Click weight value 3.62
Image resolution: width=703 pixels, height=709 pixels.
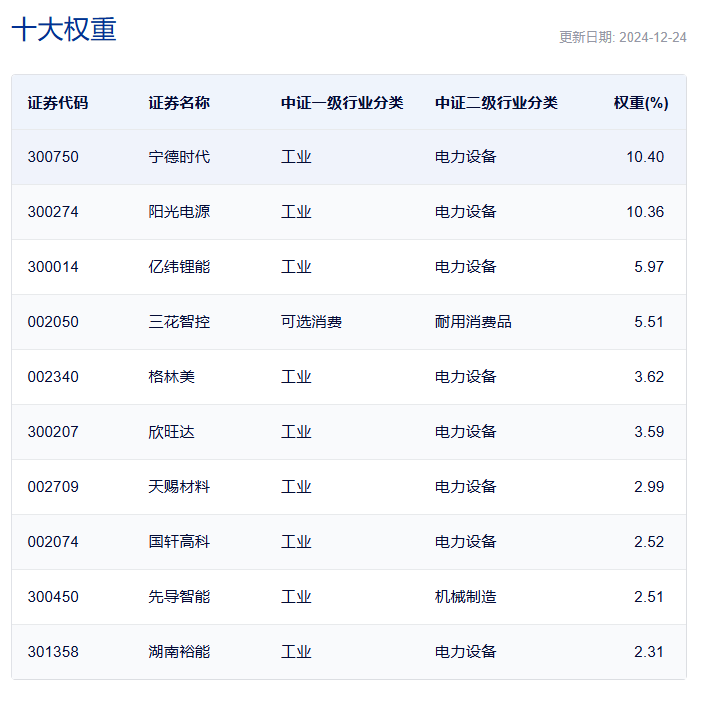(x=649, y=377)
